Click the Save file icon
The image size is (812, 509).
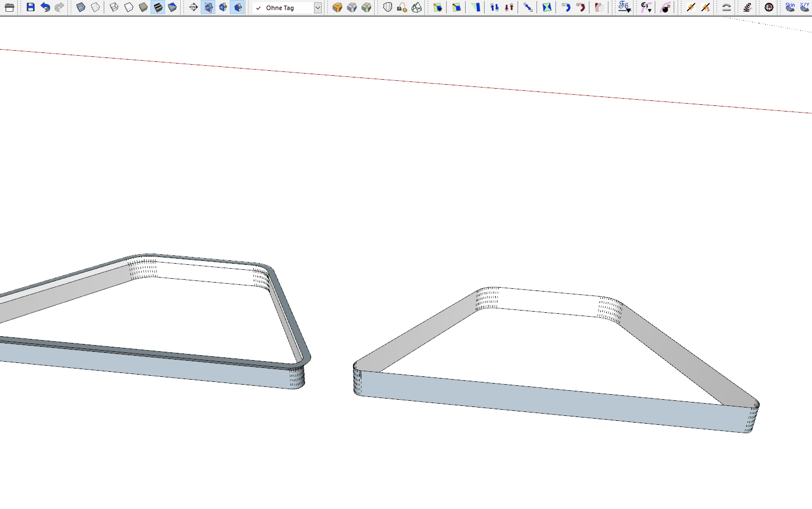(x=31, y=7)
